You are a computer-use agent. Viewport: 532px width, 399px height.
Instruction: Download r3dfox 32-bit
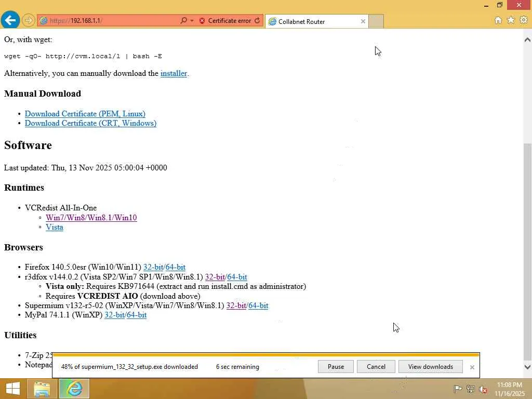point(215,277)
